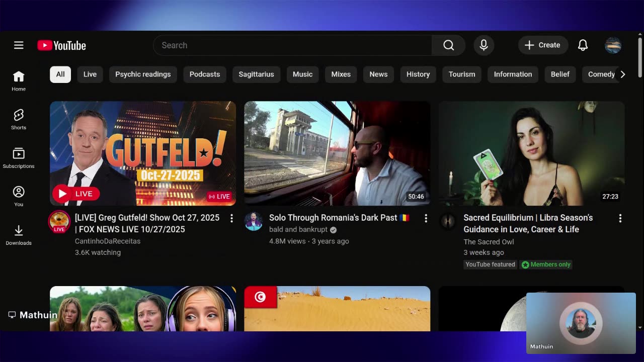Open the '[LIVE] Greg Gutfeld! Show' title
This screenshot has height=362, width=644.
pos(147,223)
